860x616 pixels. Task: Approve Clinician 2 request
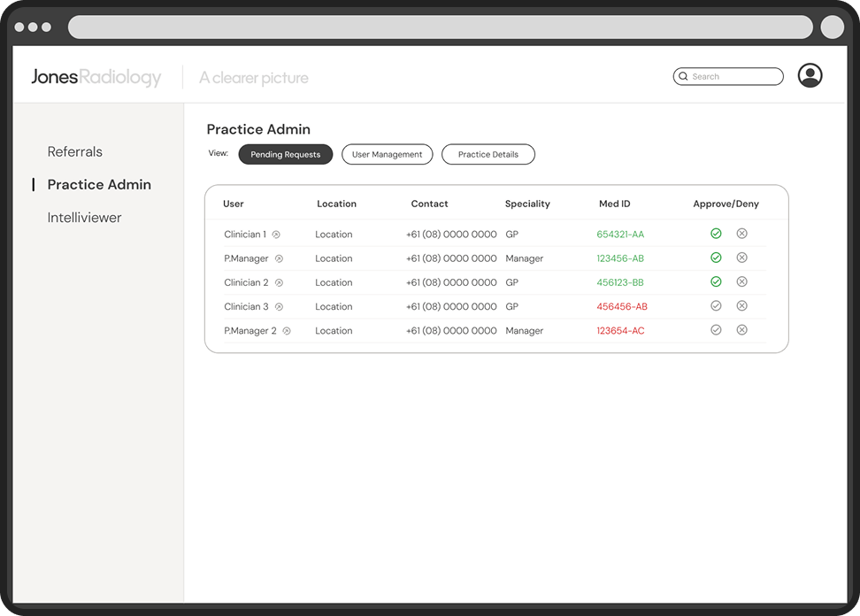pos(716,282)
